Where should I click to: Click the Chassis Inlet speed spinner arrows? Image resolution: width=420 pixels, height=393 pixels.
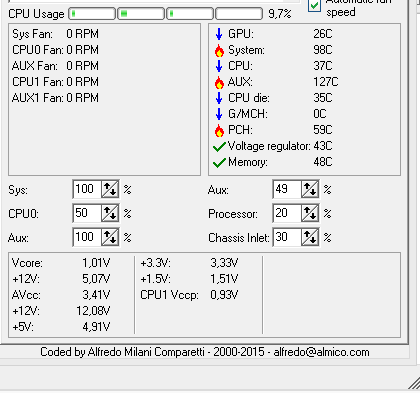pyautogui.click(x=310, y=237)
